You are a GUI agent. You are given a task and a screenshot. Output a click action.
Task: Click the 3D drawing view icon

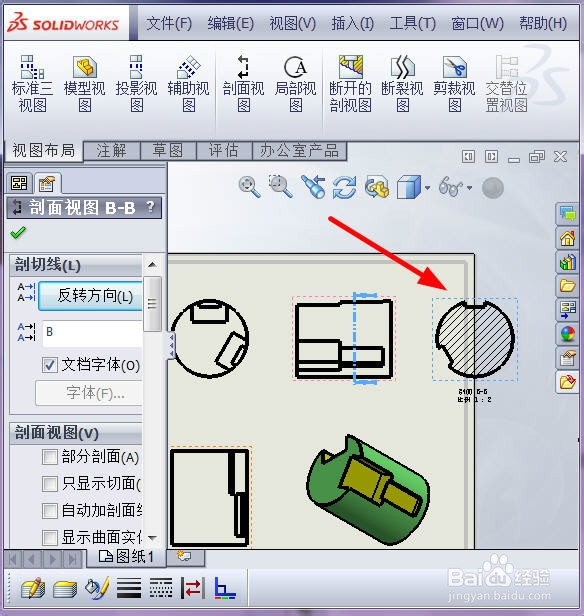pyautogui.click(x=377, y=187)
